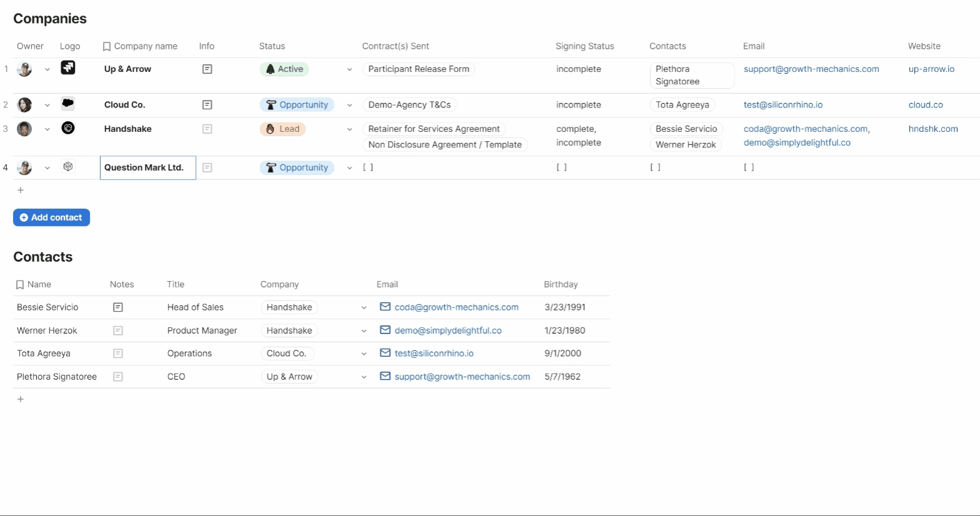980x516 pixels.
Task: Click the birthday cell 3/23/1991
Action: pyautogui.click(x=565, y=307)
